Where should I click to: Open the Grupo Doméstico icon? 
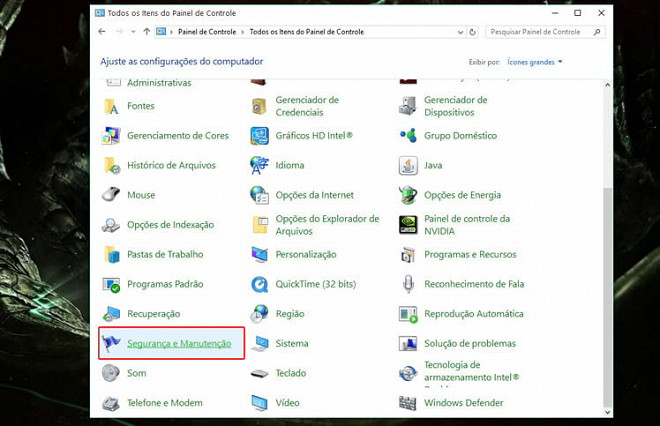click(408, 136)
